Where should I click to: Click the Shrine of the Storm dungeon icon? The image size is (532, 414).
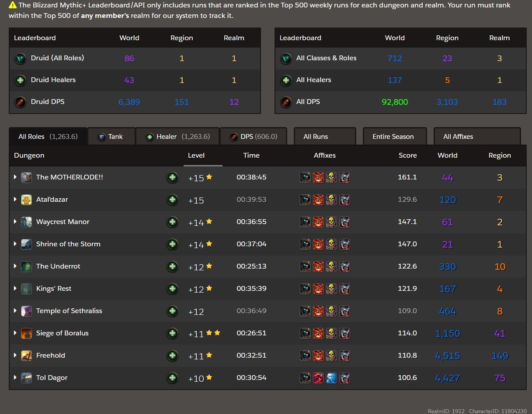pyautogui.click(x=26, y=244)
